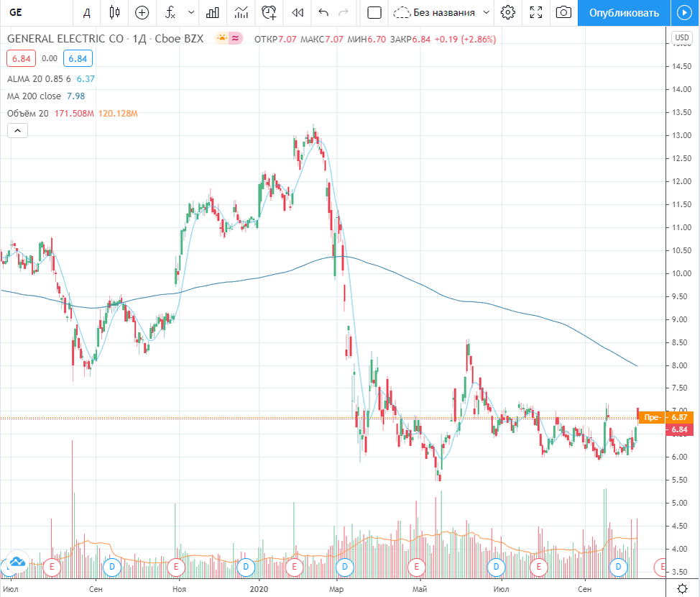Screen dimensions: 700x597
Task: Click the pink approximate-sign data icon
Action: (235, 38)
